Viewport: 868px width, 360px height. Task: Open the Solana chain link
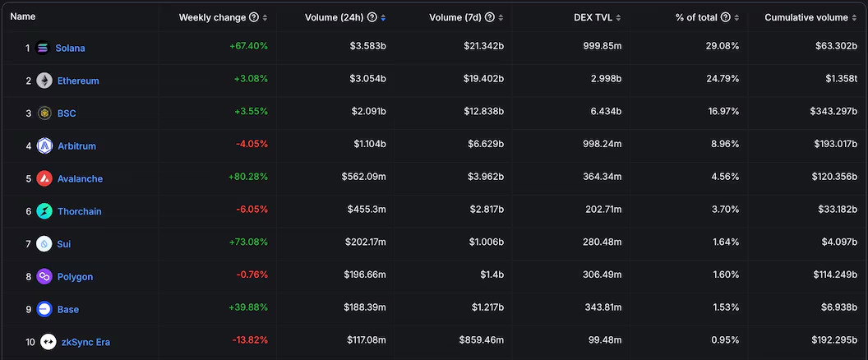(x=70, y=48)
